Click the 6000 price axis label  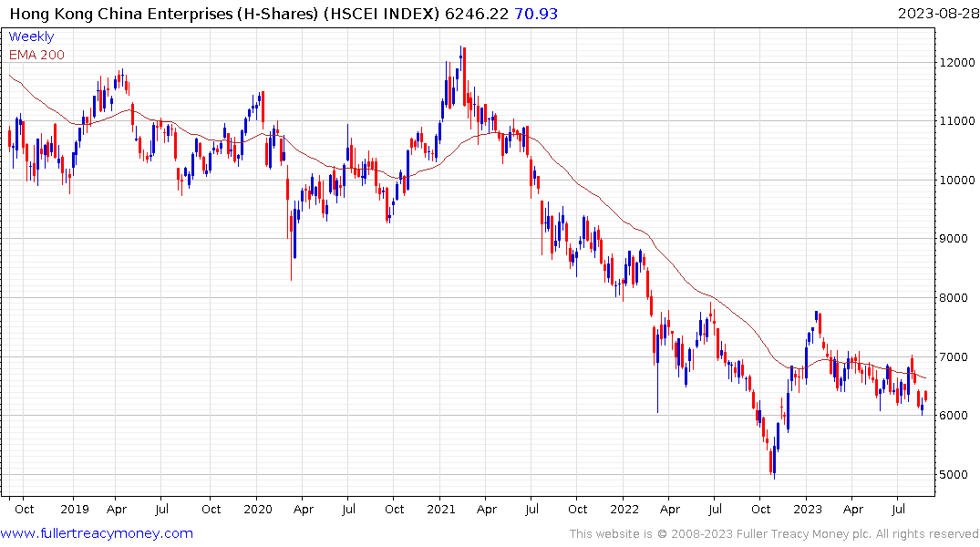[954, 416]
